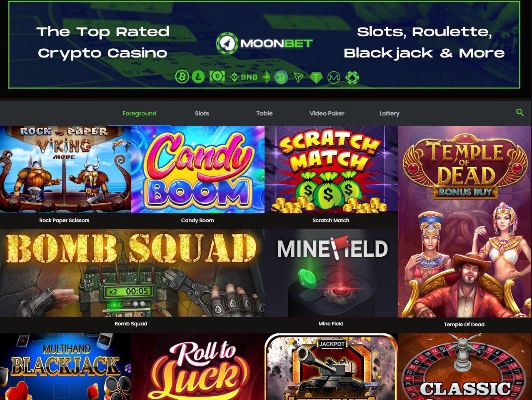
Task: Open the Candy Boom game thumbnail
Action: pyautogui.click(x=198, y=170)
